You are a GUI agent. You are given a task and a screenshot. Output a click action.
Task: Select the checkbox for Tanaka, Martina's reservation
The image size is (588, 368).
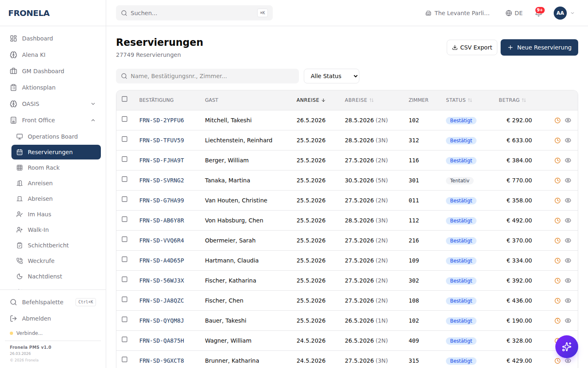pyautogui.click(x=125, y=180)
